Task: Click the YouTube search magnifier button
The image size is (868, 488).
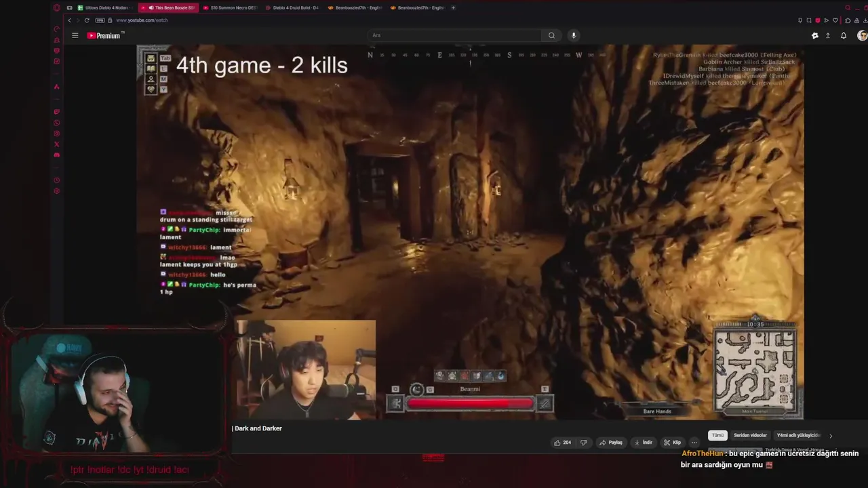Action: click(551, 35)
